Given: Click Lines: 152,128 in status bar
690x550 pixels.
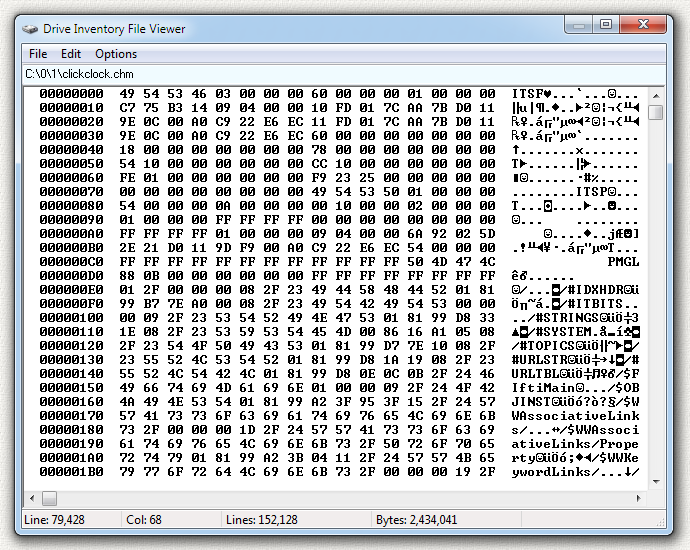Looking at the screenshot, I should (x=262, y=520).
